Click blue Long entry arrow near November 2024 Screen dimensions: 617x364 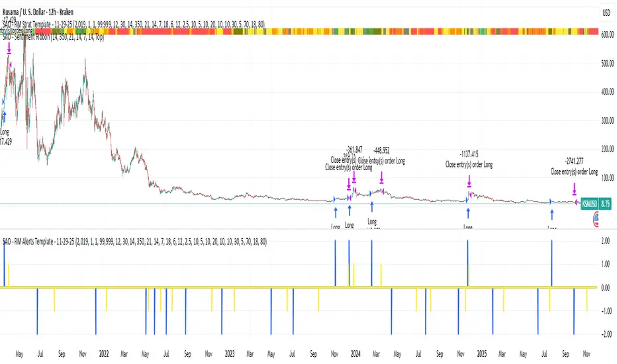pyautogui.click(x=468, y=213)
